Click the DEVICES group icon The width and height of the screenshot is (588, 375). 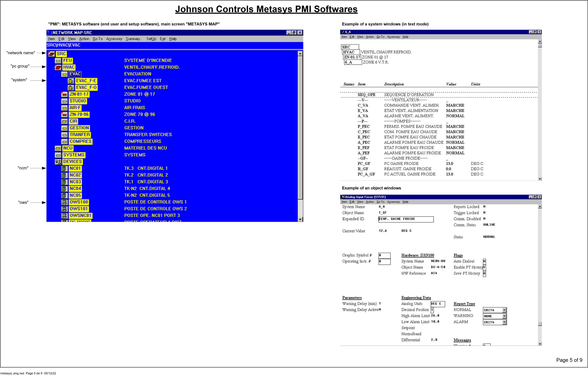point(58,162)
